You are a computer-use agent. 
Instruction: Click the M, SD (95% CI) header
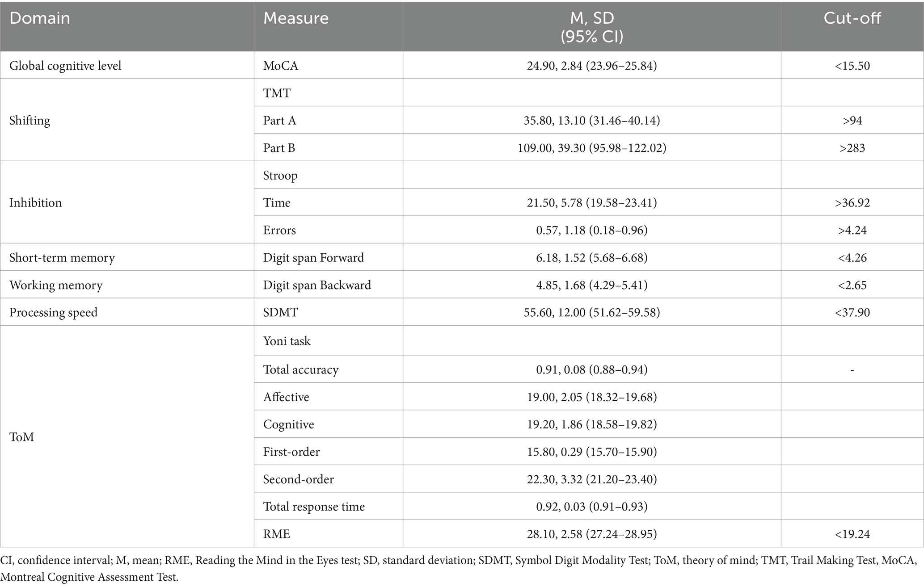pos(592,26)
